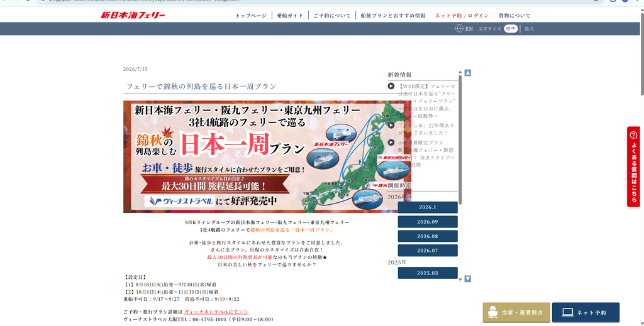Click the play arrow beside 【WEB限定】 news item
Screen dimensions: 644x326
coord(391,86)
